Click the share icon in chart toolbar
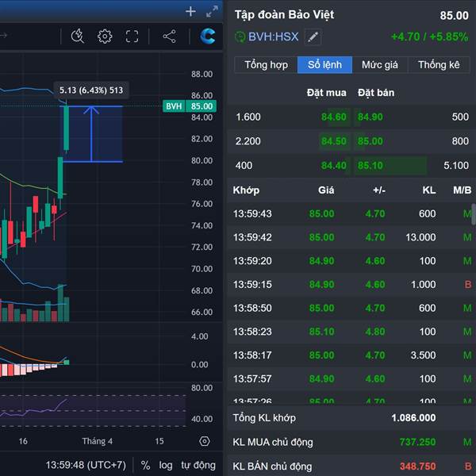The height and width of the screenshot is (476, 476). [170, 36]
